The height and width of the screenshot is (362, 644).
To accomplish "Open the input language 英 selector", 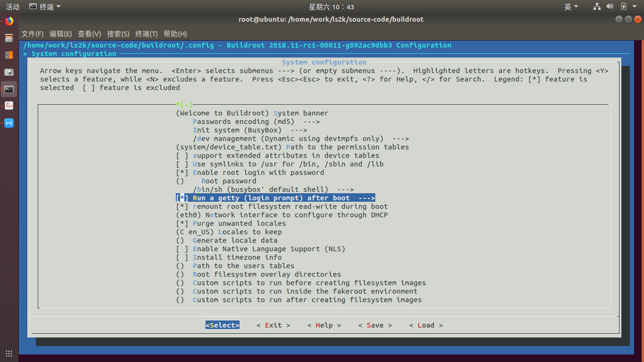I will pyautogui.click(x=571, y=7).
